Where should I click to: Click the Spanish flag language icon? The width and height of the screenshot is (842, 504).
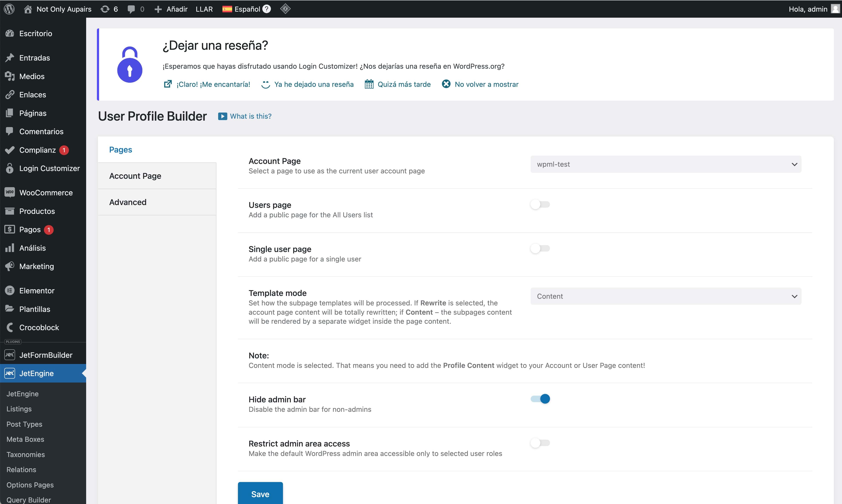(227, 9)
